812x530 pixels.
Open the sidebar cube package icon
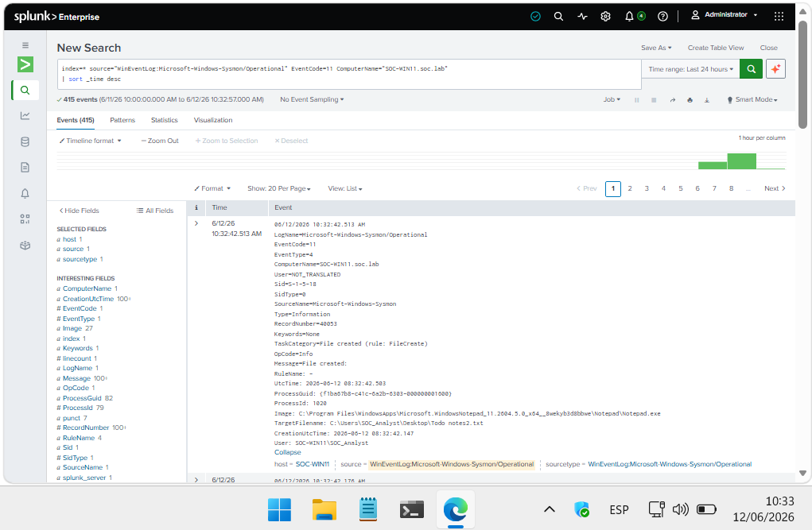25,246
